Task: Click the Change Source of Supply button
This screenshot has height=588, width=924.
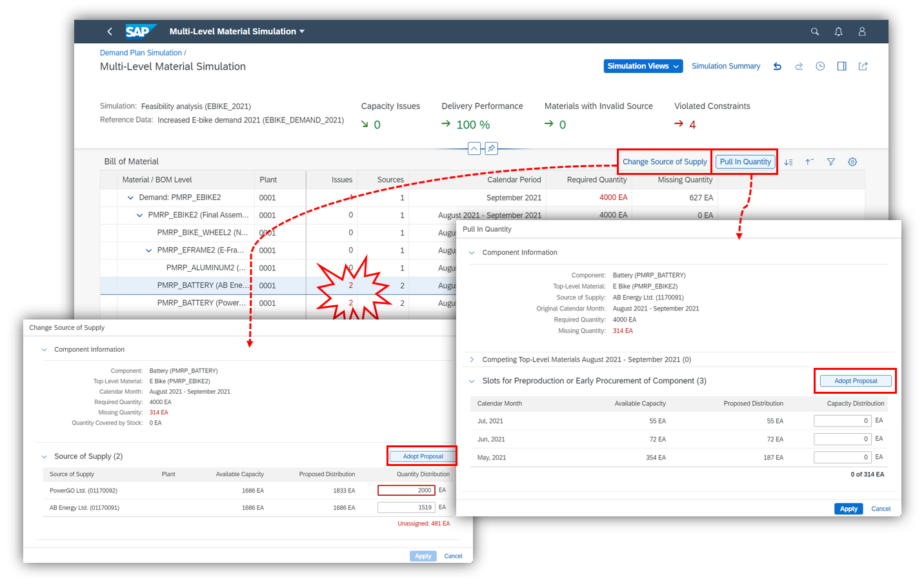Action: tap(665, 162)
